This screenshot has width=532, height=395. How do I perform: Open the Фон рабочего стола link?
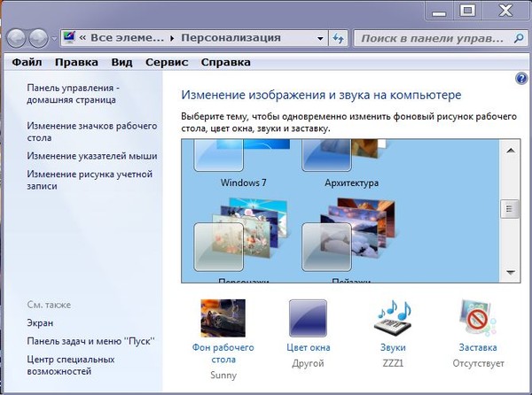[223, 353]
